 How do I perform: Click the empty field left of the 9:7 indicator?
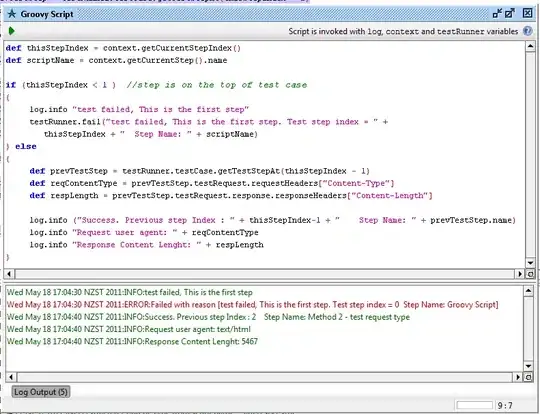(475, 405)
